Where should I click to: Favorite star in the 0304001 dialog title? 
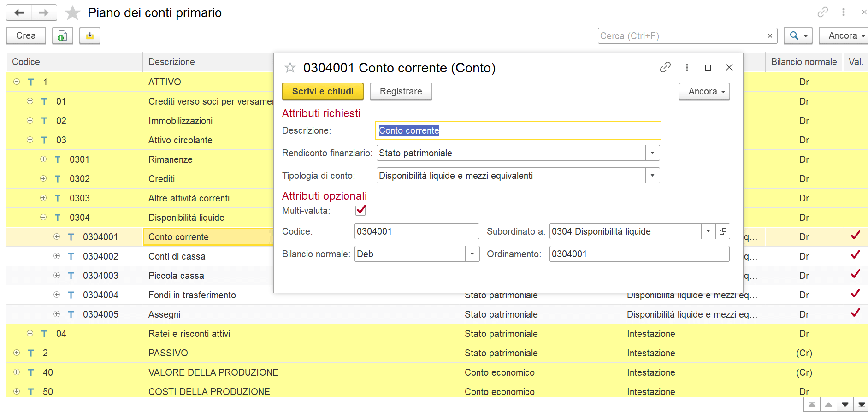coord(290,68)
